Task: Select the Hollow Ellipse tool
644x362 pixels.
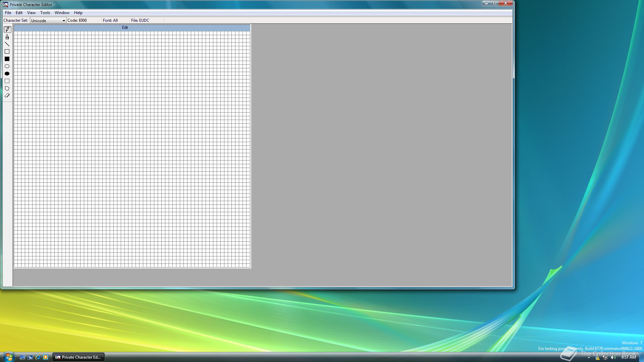Action: pos(7,66)
